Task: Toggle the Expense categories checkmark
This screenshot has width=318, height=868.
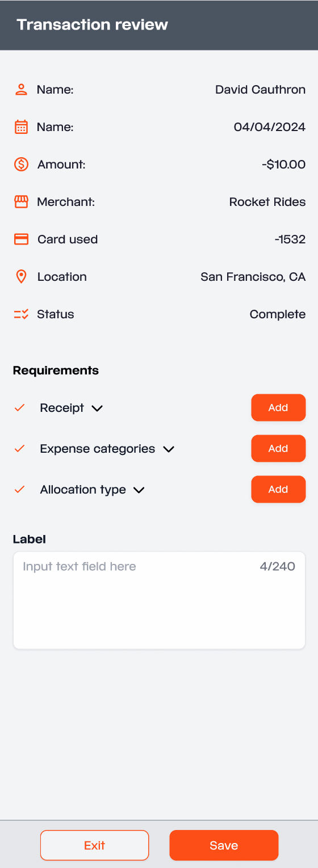Action: click(19, 449)
